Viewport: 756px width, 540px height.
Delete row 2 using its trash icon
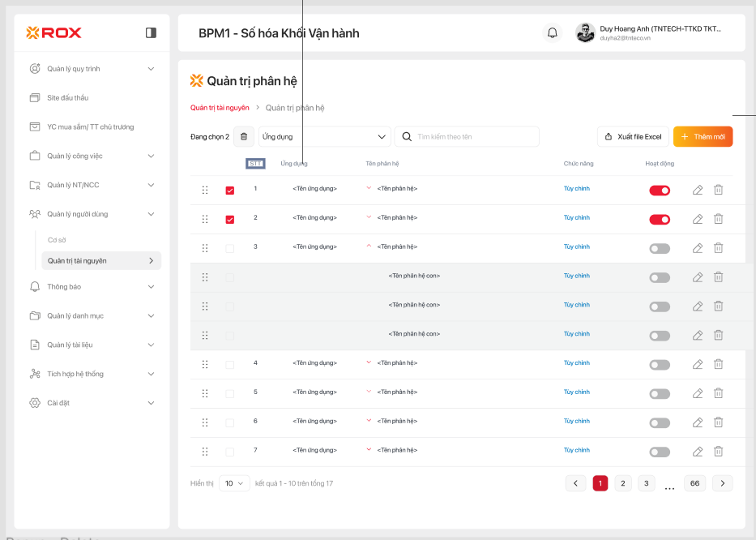tap(718, 219)
